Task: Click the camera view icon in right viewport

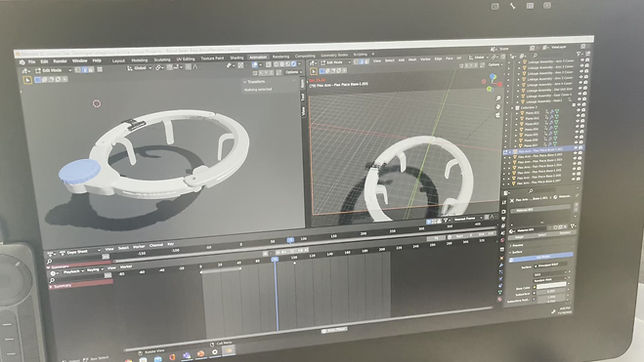Action: pos(498,115)
